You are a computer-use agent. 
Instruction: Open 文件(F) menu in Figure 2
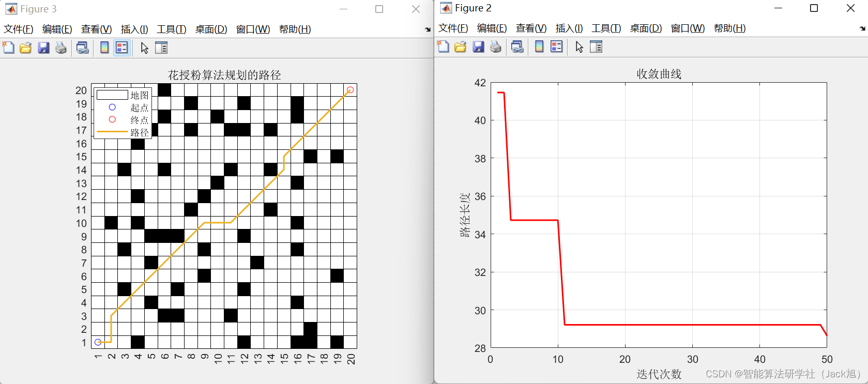(x=453, y=28)
